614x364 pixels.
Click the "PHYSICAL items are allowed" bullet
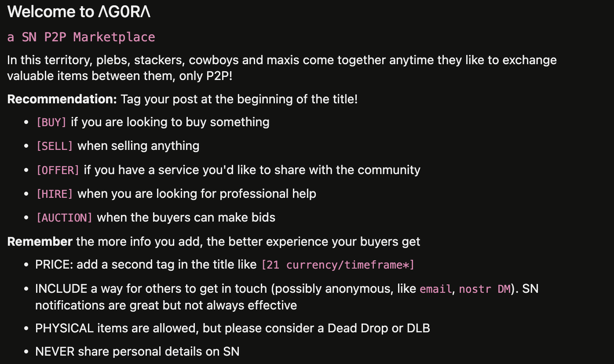tap(232, 328)
